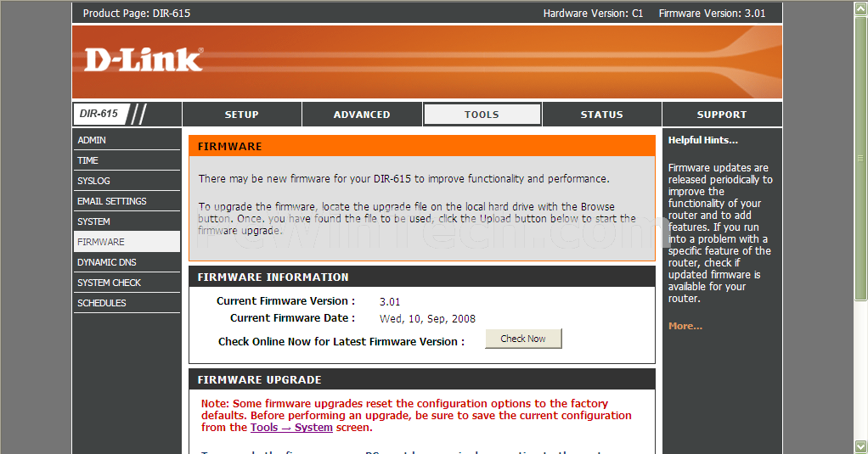Image resolution: width=868 pixels, height=454 pixels.
Task: Follow the Tools → System link
Action: (x=291, y=428)
